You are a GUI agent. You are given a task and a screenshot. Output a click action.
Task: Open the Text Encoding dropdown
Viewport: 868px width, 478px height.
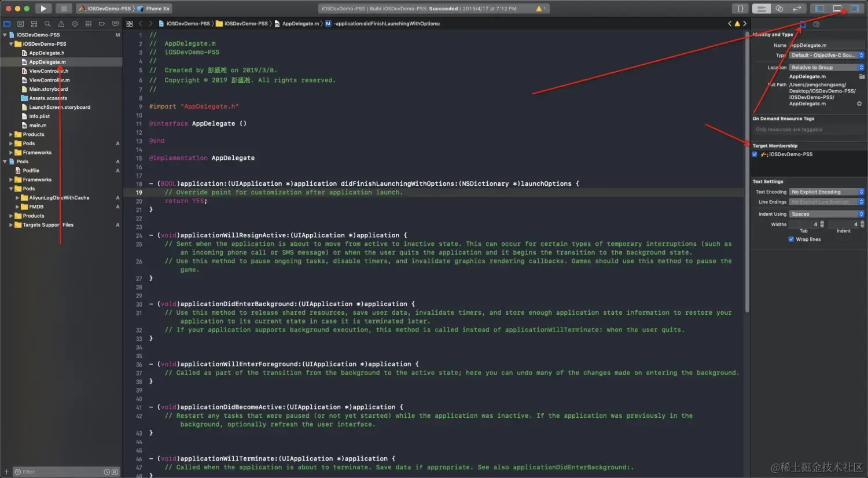827,192
